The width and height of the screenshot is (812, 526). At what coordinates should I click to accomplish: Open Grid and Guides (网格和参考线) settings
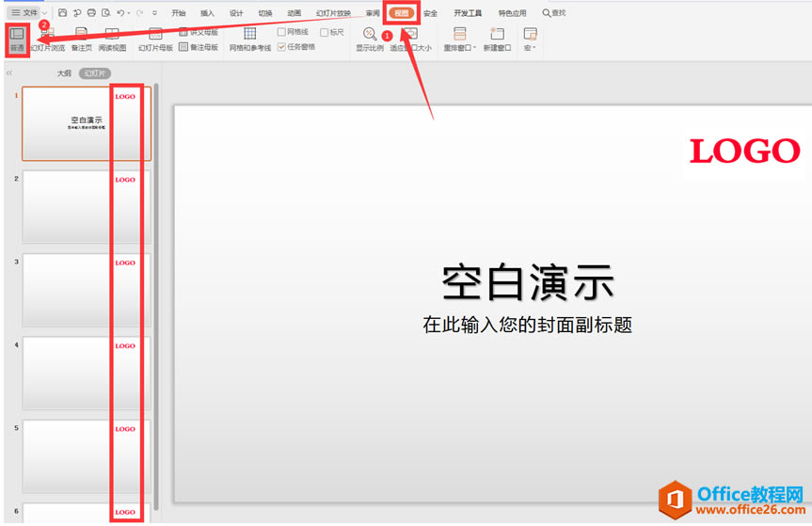[249, 40]
